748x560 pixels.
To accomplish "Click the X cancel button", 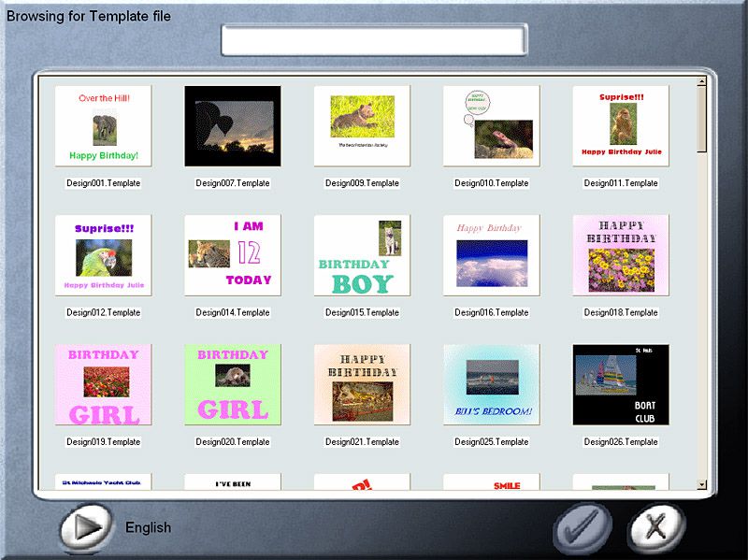I will click(x=655, y=528).
